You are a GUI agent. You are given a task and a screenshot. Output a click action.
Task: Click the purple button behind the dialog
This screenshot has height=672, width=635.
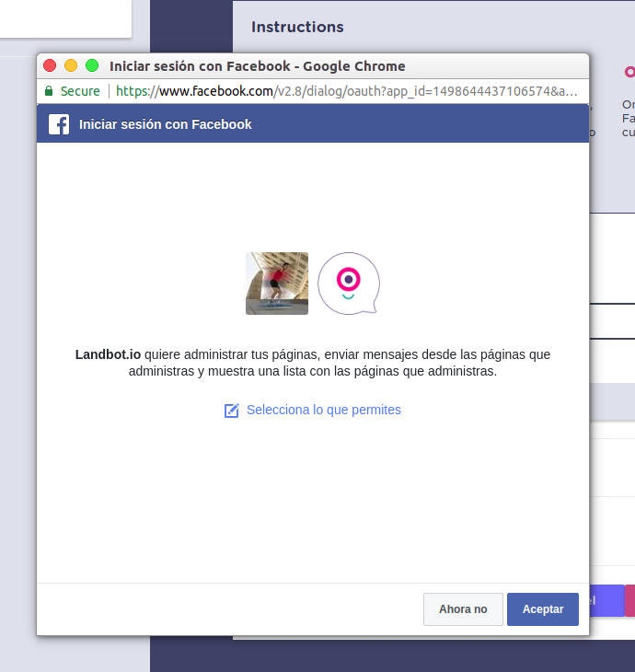pyautogui.click(x=606, y=600)
